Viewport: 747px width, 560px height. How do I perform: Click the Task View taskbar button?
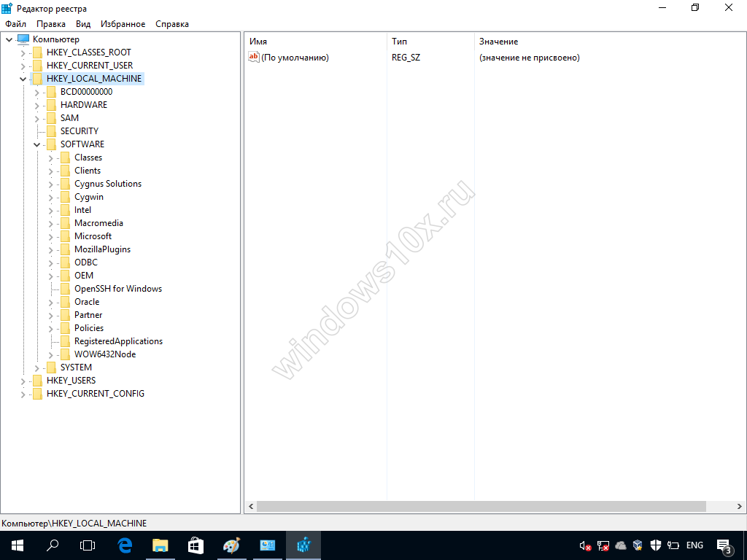88,545
